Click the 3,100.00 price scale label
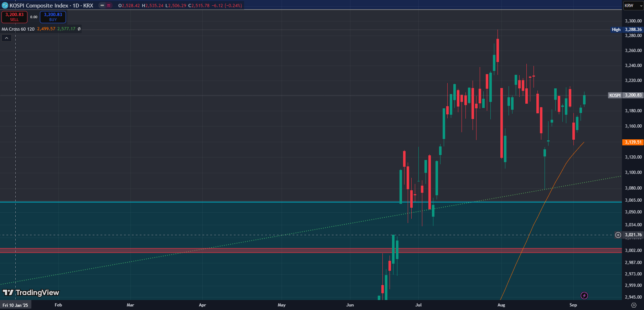 click(633, 172)
